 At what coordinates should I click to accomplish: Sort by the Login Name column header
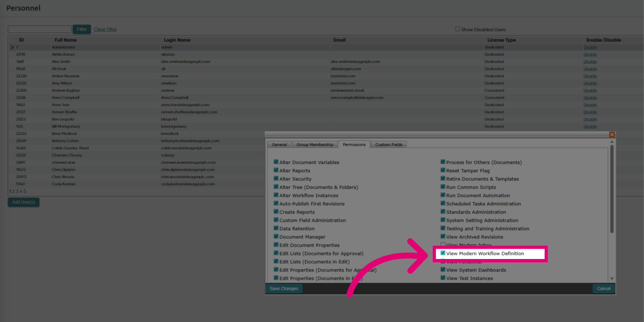click(177, 40)
